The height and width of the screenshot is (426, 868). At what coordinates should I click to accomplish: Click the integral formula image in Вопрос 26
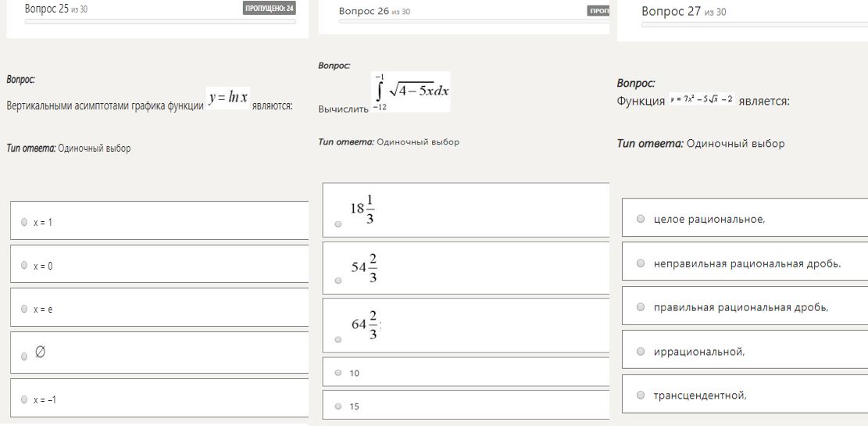click(410, 91)
